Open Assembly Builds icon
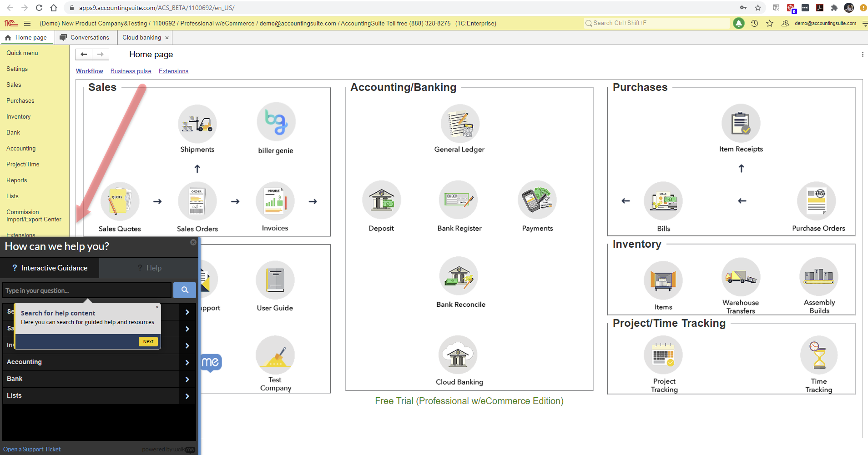This screenshot has width=868, height=455. point(819,277)
